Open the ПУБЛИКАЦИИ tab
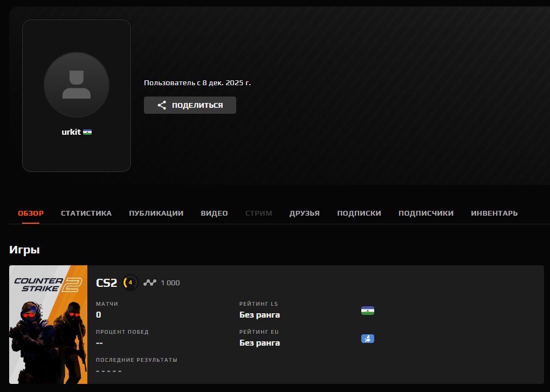Viewport: 550px width, 392px height. click(x=156, y=213)
